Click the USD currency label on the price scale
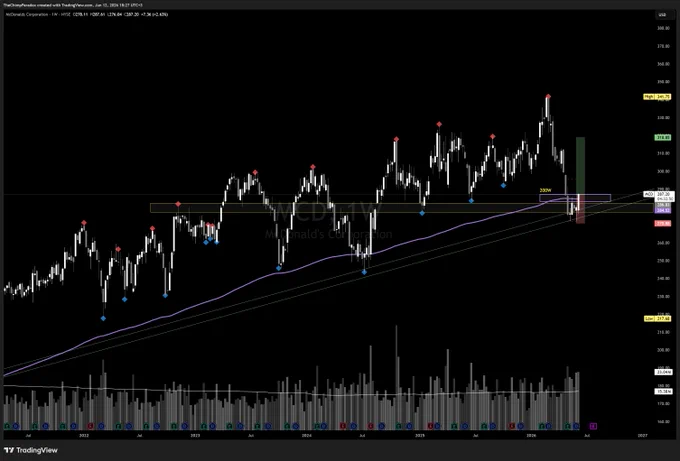Screen dimensions: 680x461 (x=662, y=15)
